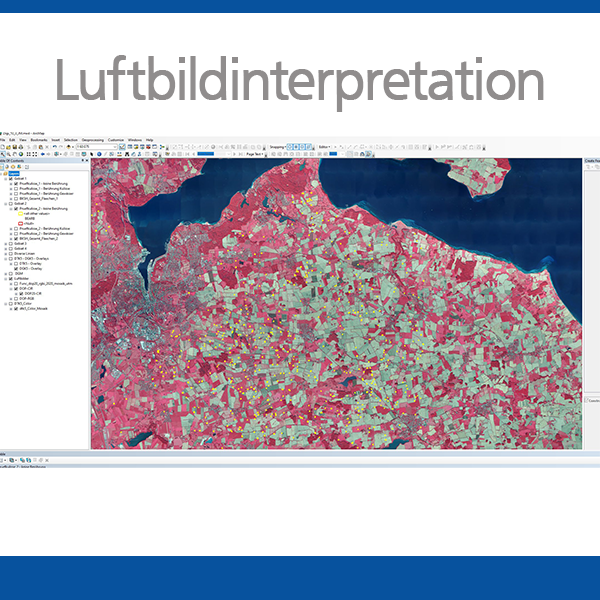Click the red Null legend symbol
Image resolution: width=600 pixels, height=600 pixels.
coord(19,223)
